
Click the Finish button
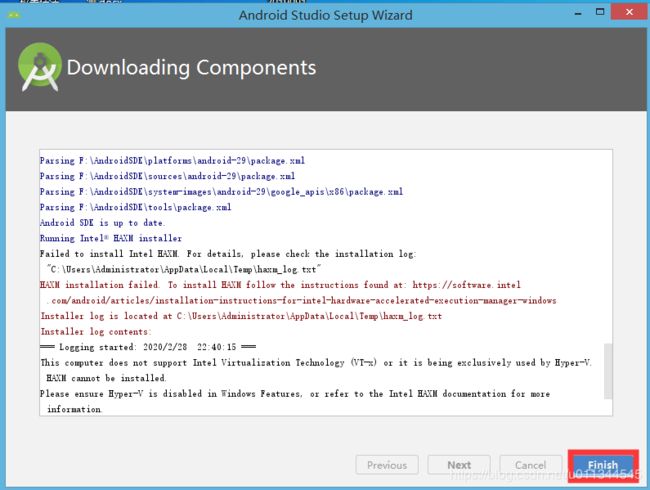coord(603,465)
